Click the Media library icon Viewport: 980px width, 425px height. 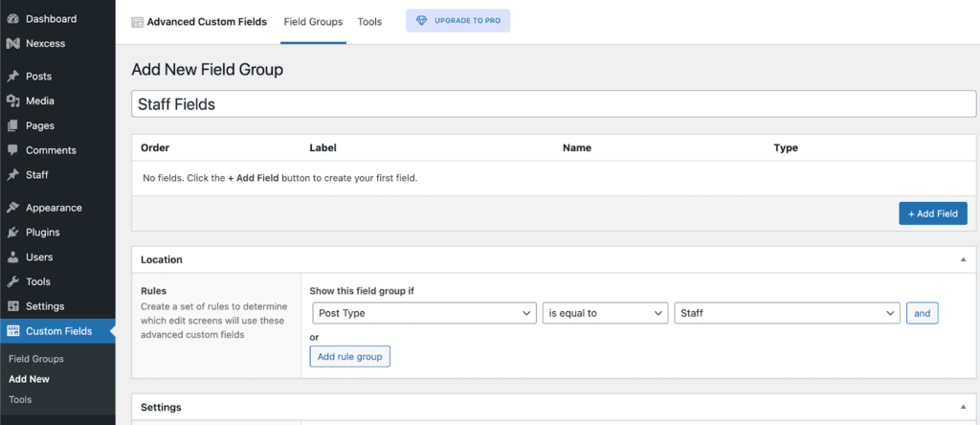coord(12,101)
